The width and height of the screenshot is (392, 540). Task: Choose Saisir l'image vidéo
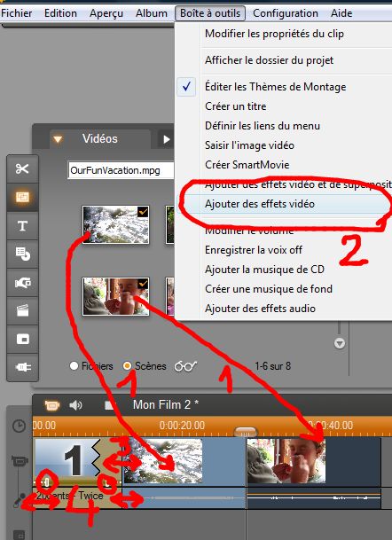[249, 145]
